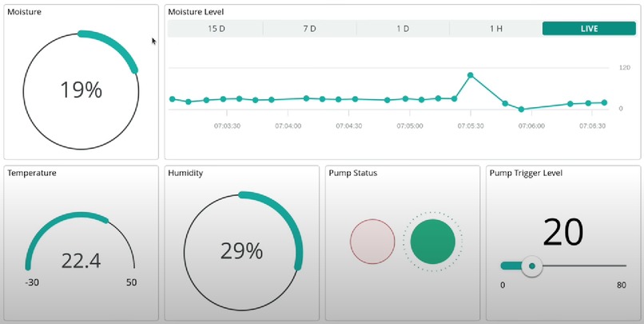
Task: Click the 50 maximum temperature label
Action: pos(131,282)
